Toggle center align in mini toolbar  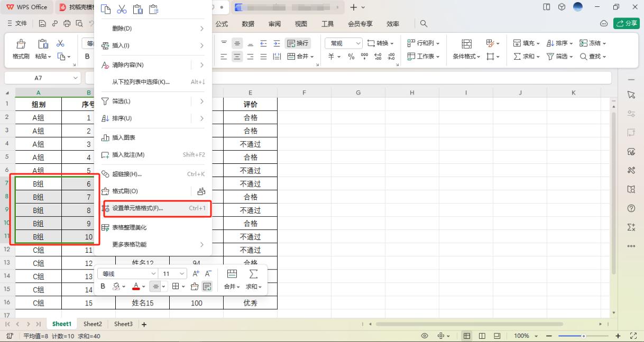point(155,286)
